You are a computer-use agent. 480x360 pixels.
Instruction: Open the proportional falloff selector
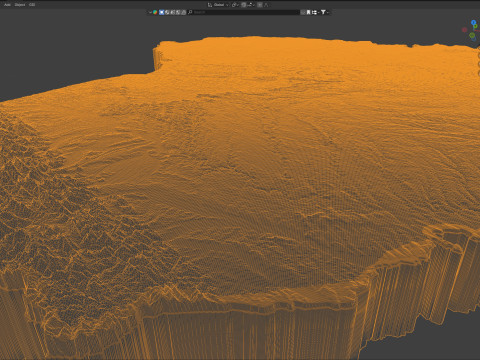click(x=266, y=5)
